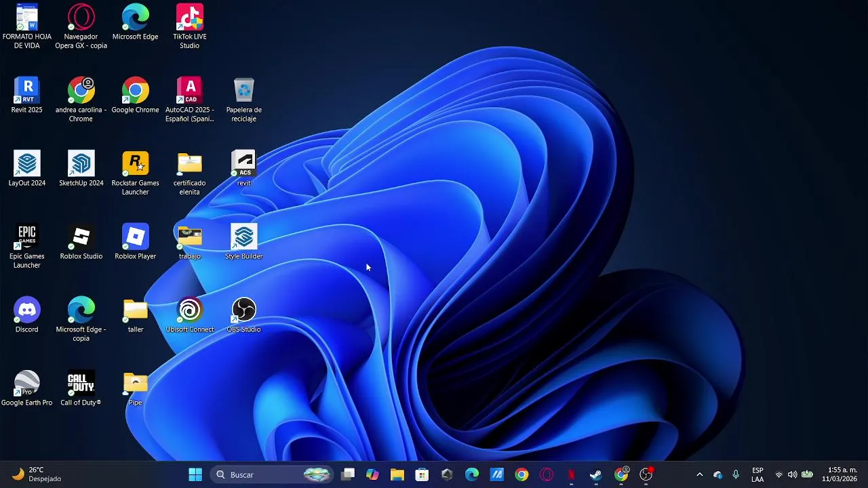This screenshot has width=868, height=488.
Task: Open Copilot from the taskbar
Action: pyautogui.click(x=372, y=474)
